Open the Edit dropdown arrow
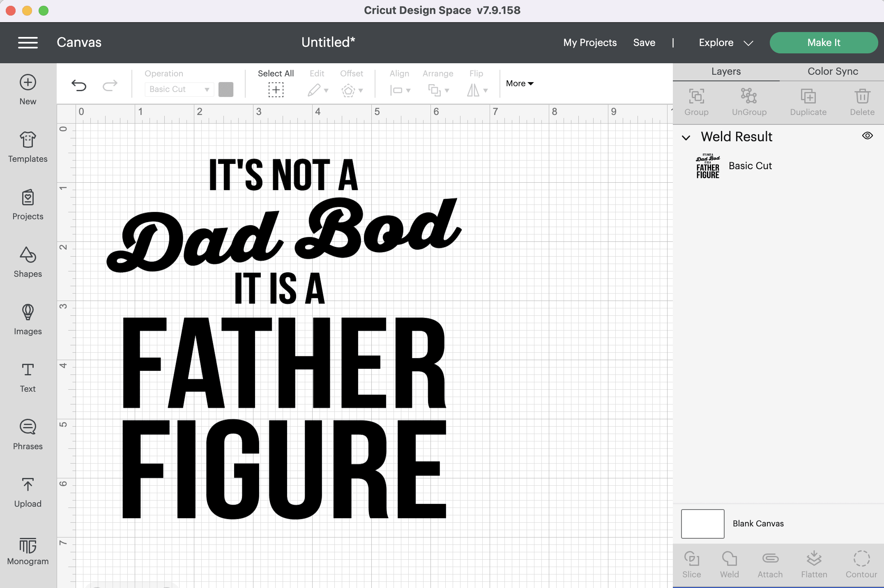Viewport: 884px width, 588px height. tap(327, 90)
